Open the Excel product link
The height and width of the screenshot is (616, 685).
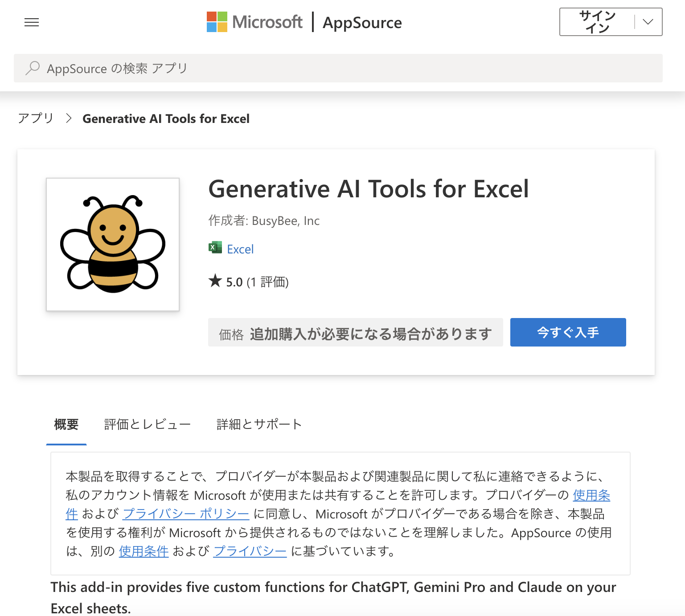coord(240,249)
